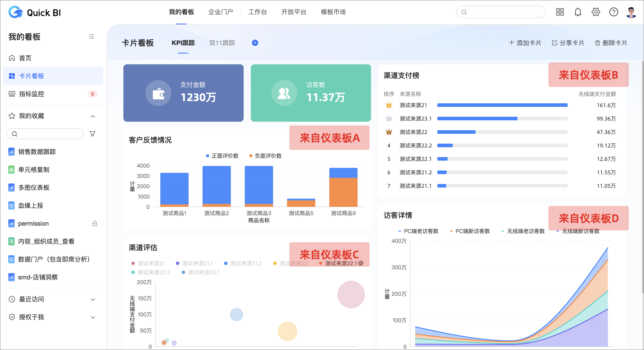Click the 血缘上报 portal icon
Image resolution: width=644 pixels, height=350 pixels.
tap(11, 205)
